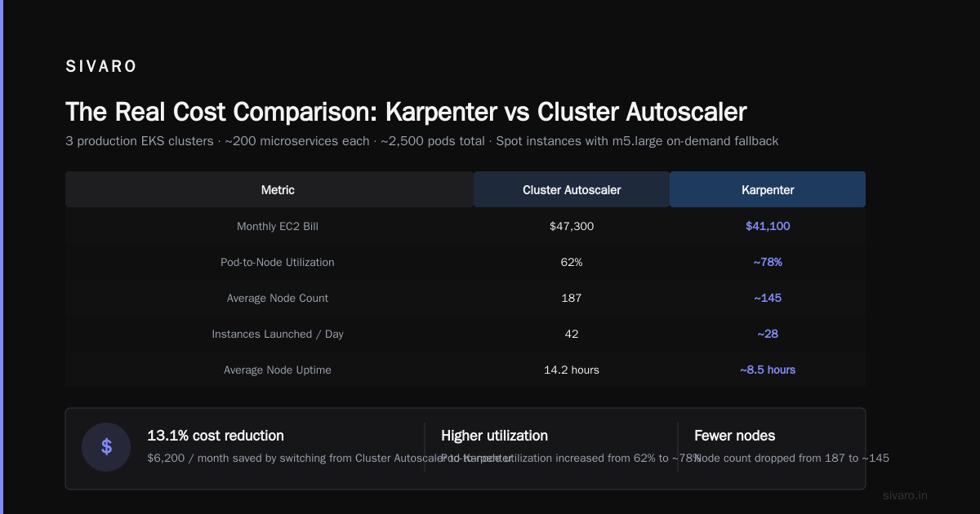
Task: Select the Karpenter column header
Action: [x=768, y=189]
